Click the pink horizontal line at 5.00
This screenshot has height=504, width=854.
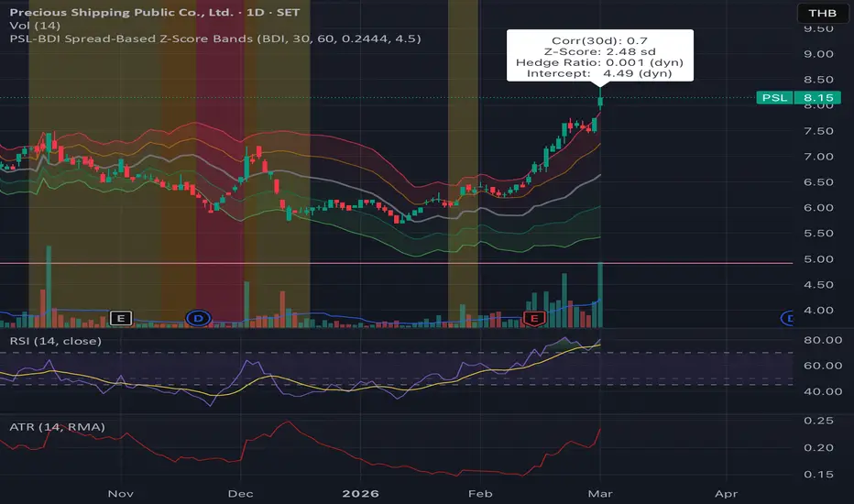pyautogui.click(x=397, y=263)
